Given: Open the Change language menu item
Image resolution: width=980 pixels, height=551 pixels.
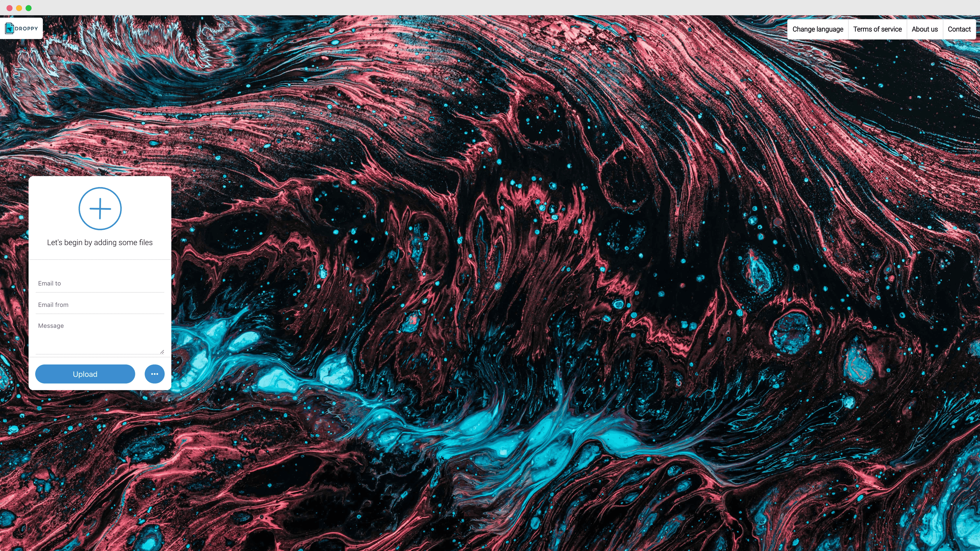Looking at the screenshot, I should tap(818, 29).
